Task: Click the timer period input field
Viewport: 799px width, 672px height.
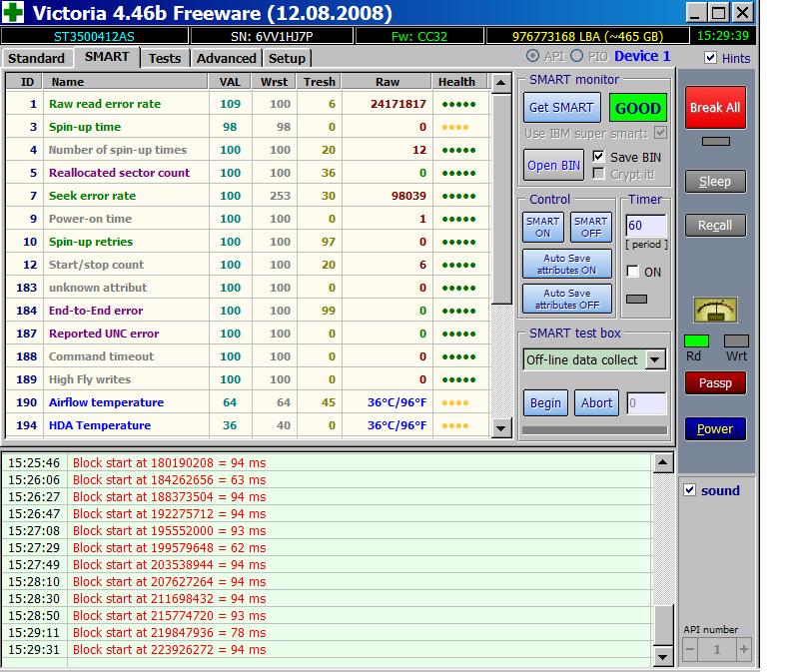Action: coord(645,226)
